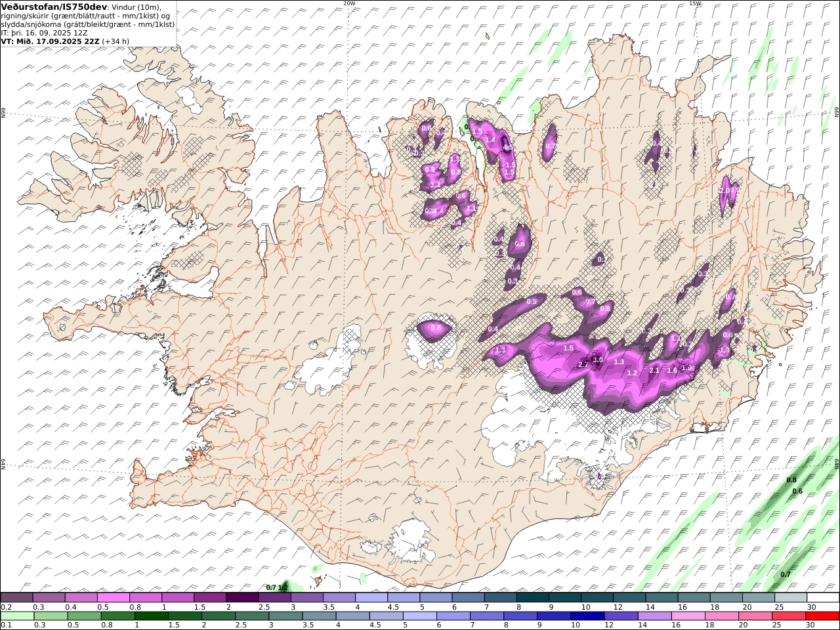
Task: Click the '3.0' snowfall value on the map
Action: pos(597,360)
